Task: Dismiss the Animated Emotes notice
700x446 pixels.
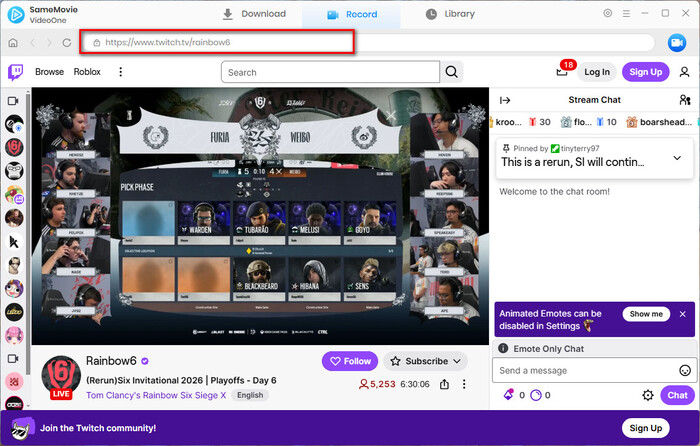Action: tap(683, 314)
